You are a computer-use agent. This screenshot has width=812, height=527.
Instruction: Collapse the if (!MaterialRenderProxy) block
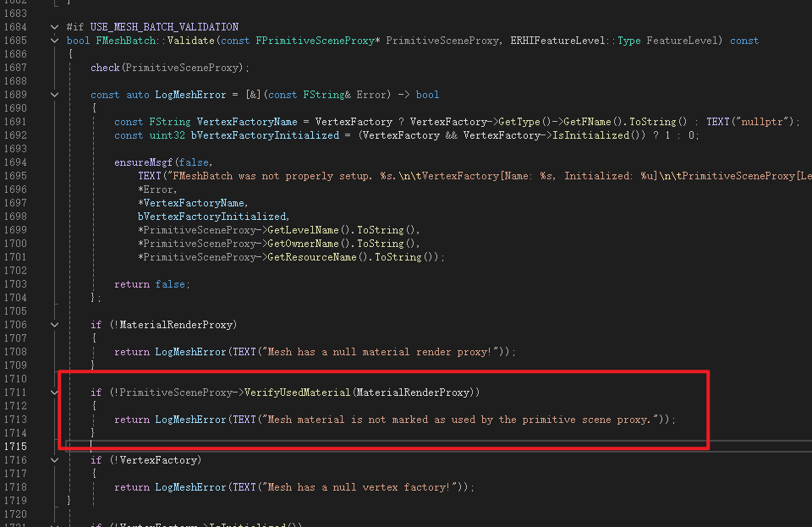55,325
